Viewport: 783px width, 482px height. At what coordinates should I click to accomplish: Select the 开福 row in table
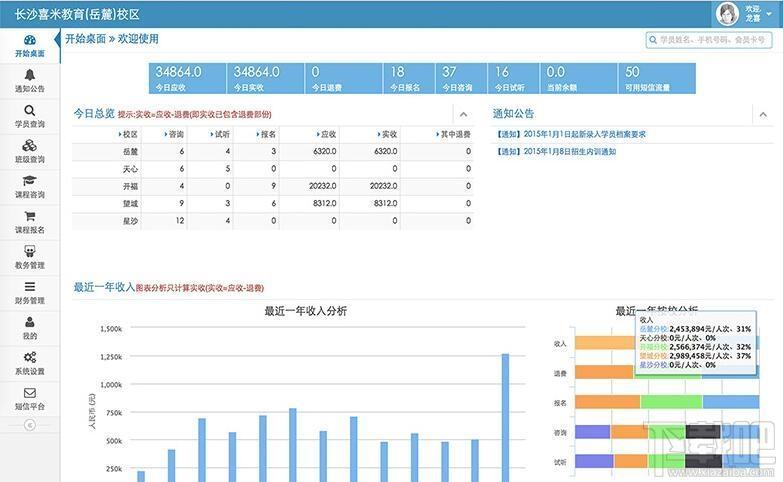click(273, 186)
